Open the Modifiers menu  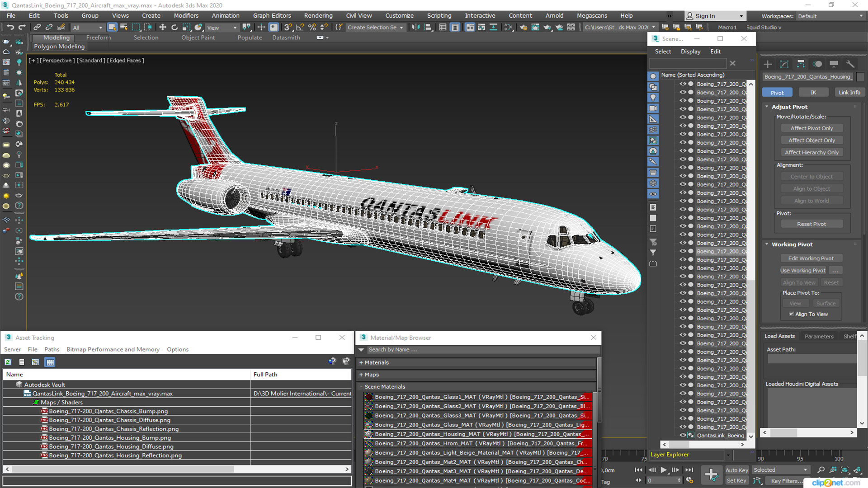[186, 16]
